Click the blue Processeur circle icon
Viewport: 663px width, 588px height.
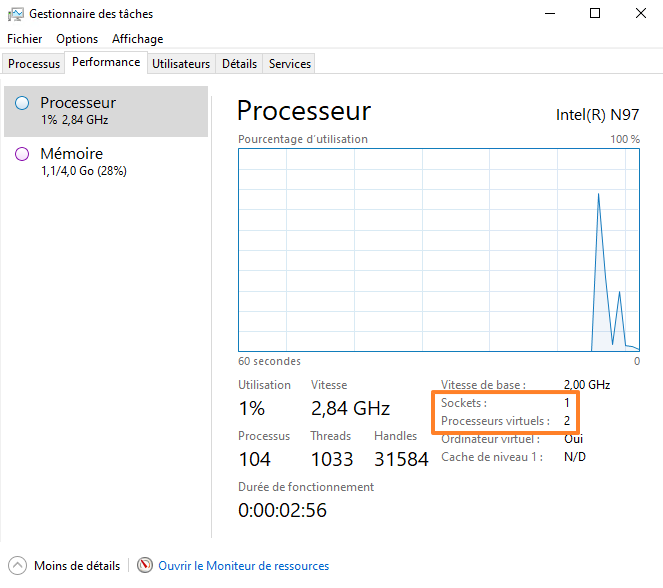coord(22,103)
